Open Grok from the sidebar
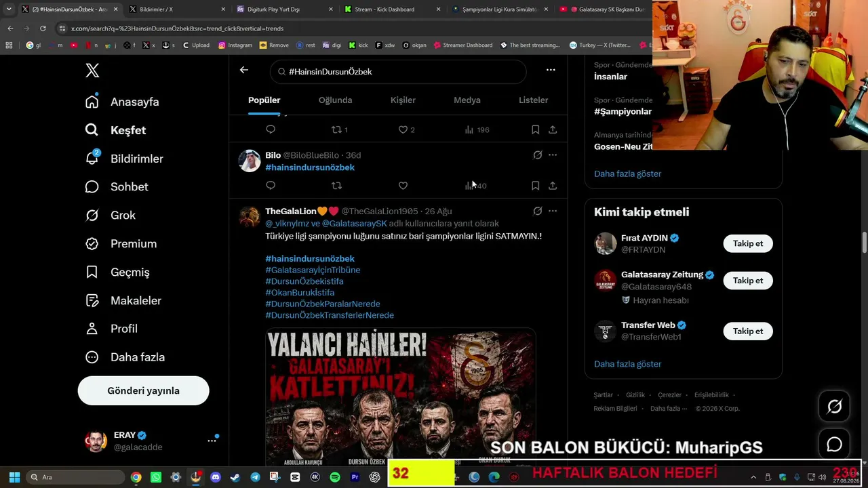The width and height of the screenshot is (868, 488). pyautogui.click(x=111, y=216)
